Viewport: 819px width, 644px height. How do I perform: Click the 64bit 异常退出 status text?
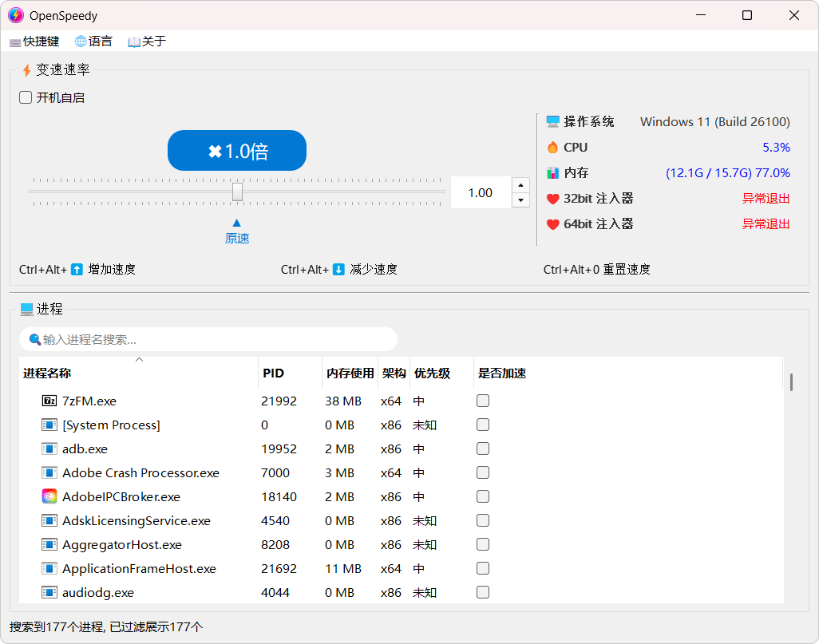coord(766,224)
